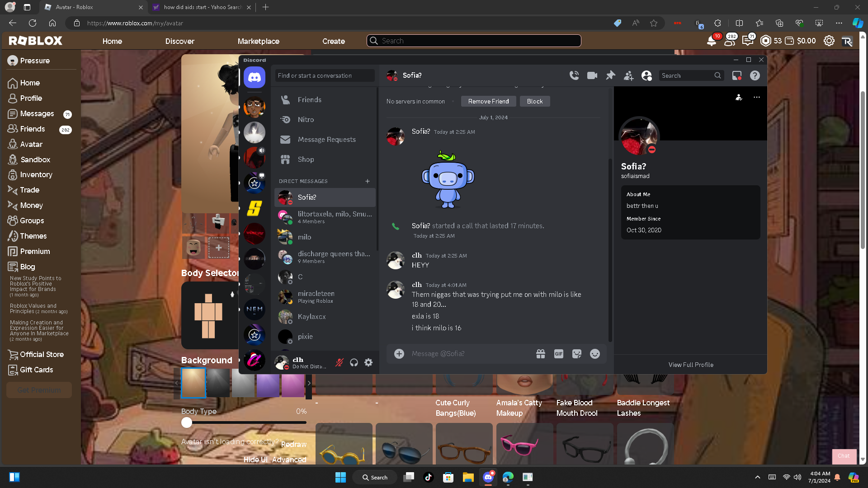
Task: Select the yellow S server icon in Discord
Action: click(255, 208)
